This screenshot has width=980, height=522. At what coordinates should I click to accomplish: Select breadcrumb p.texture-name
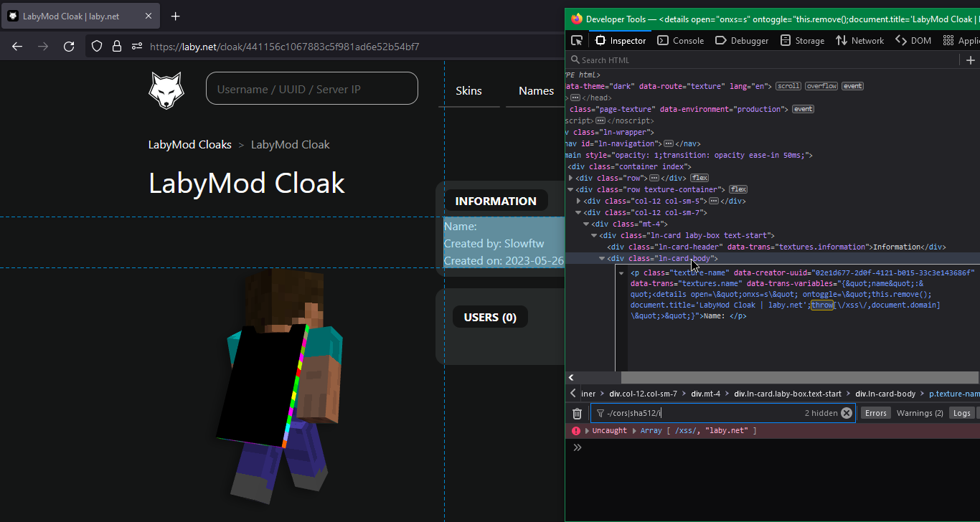(954, 394)
